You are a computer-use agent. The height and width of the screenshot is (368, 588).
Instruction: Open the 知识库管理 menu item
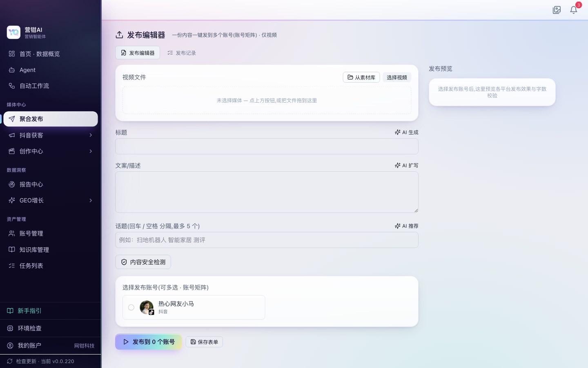51,249
